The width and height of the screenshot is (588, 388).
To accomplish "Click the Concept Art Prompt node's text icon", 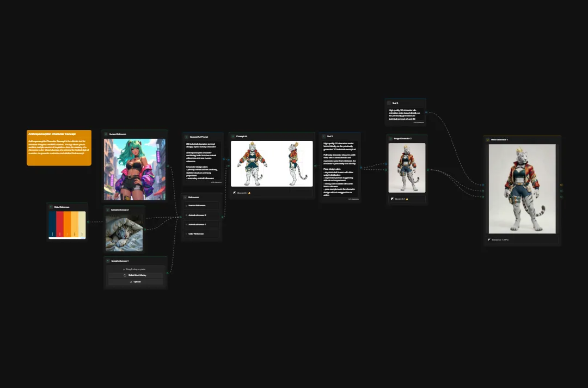I will pyautogui.click(x=186, y=137).
